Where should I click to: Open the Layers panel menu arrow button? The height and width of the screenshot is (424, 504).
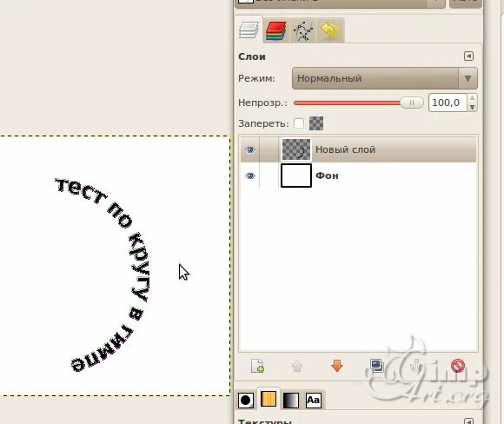(x=468, y=56)
